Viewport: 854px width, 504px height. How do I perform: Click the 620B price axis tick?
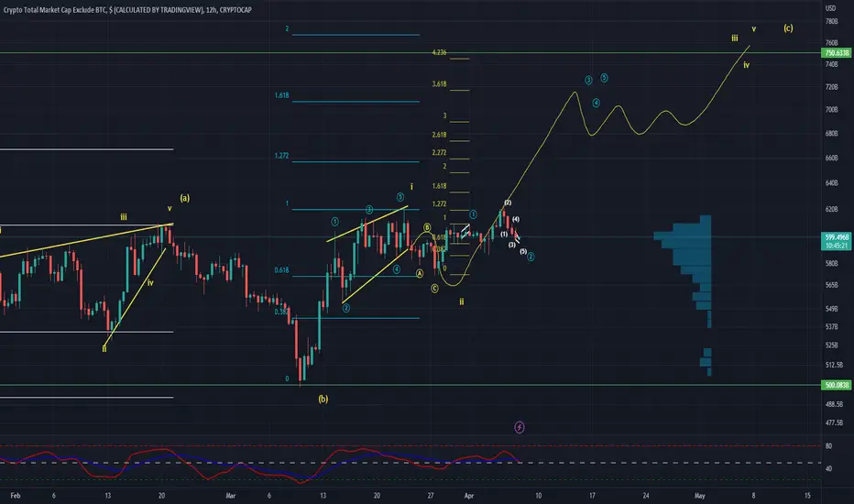click(831, 209)
